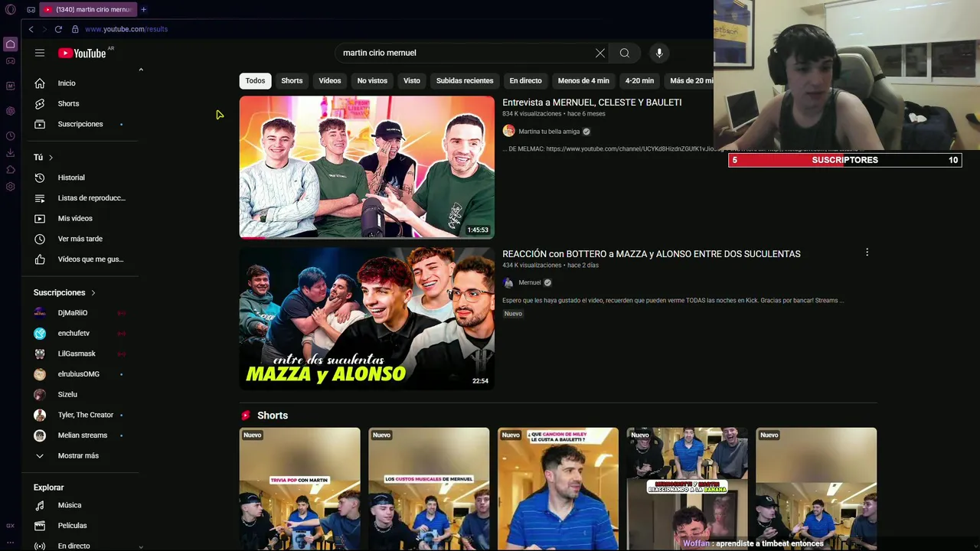
Task: Click sidebar scrollbar up arrow
Action: pyautogui.click(x=141, y=70)
